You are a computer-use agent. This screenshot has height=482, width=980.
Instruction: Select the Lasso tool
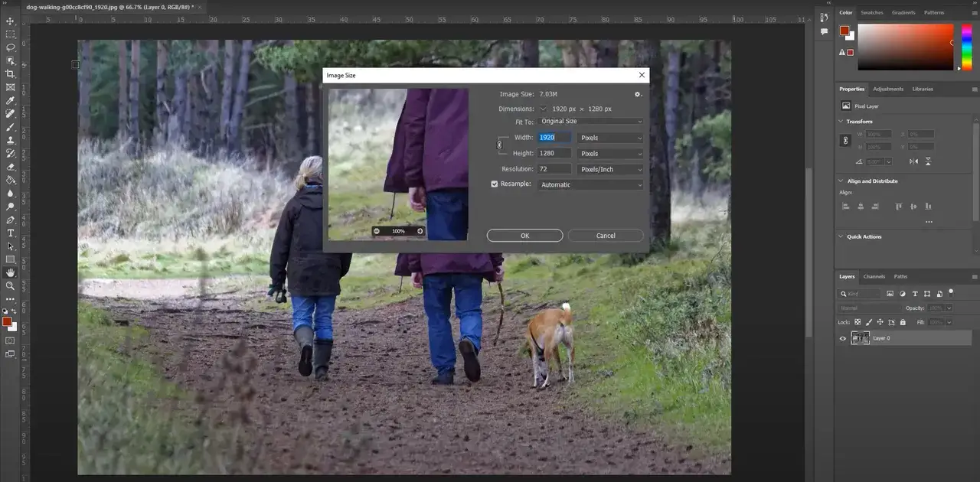(x=11, y=47)
